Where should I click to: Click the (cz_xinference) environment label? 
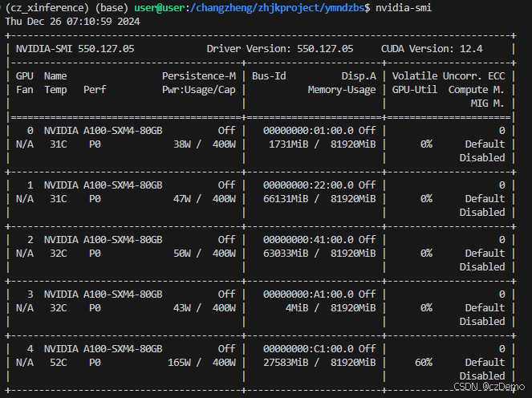[x=47, y=7]
